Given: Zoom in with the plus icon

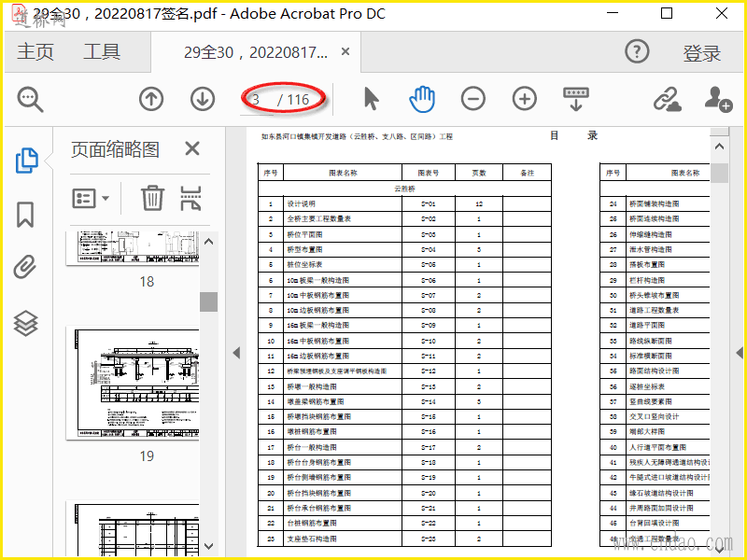Looking at the screenshot, I should tap(525, 98).
